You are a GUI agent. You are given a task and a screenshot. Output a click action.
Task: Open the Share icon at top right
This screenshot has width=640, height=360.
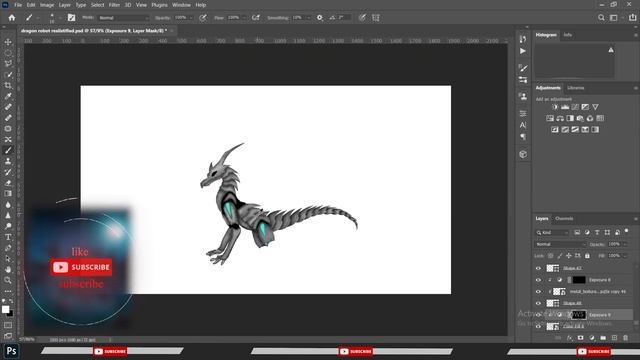point(633,18)
